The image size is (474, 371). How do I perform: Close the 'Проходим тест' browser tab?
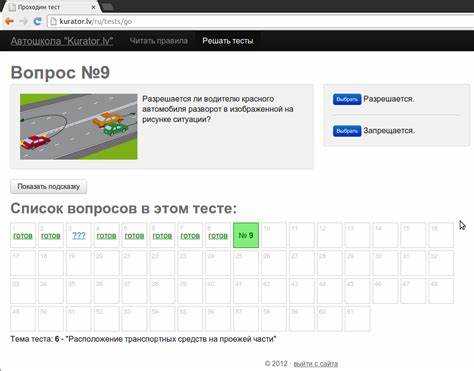coord(94,7)
